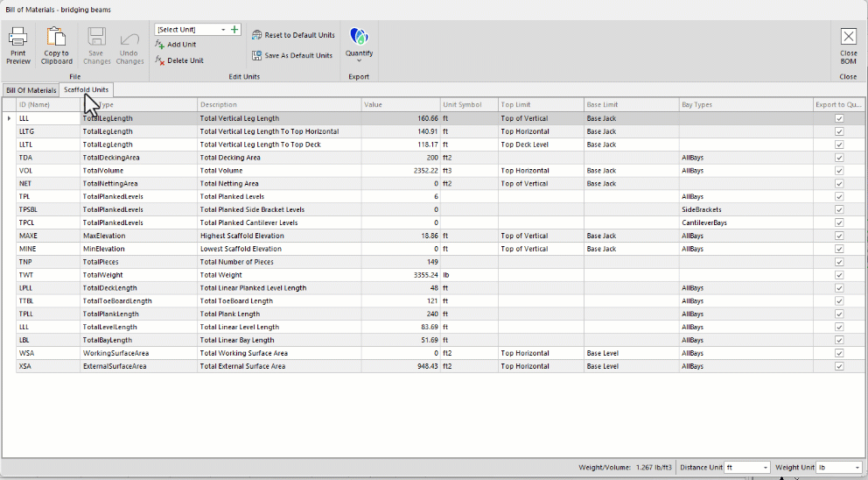This screenshot has height=480, width=868.
Task: Sort by the Description column header
Action: tap(279, 105)
